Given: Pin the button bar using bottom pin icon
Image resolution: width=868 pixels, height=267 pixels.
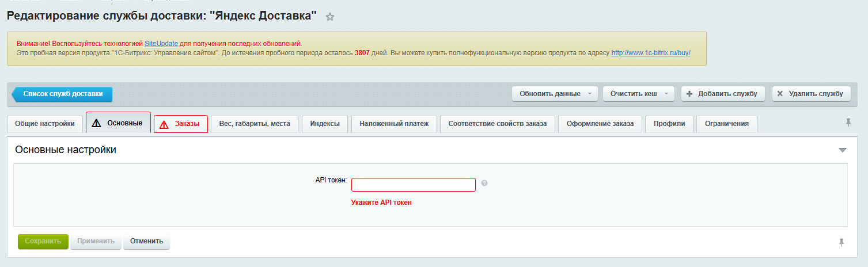Looking at the screenshot, I should [842, 242].
